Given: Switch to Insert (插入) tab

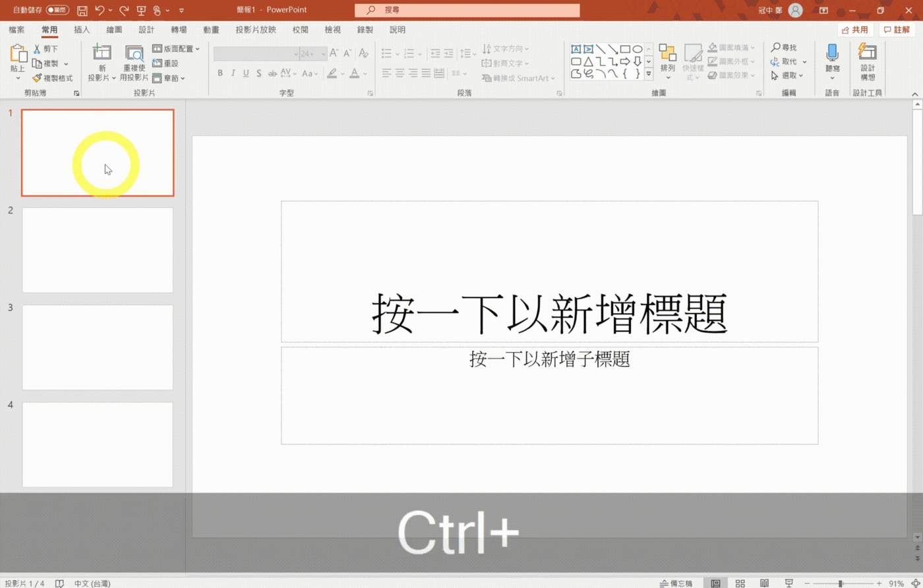Looking at the screenshot, I should point(82,30).
